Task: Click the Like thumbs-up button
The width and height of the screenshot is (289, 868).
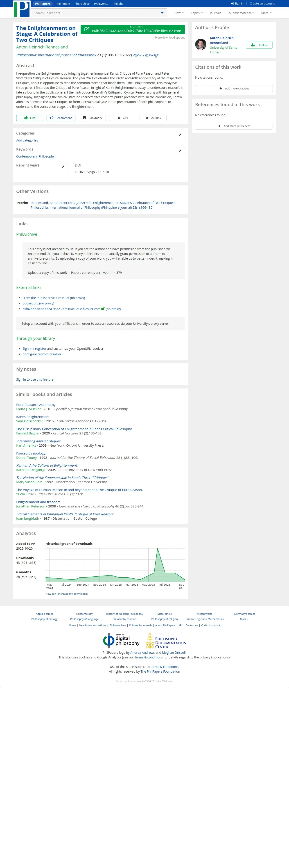Action: (30, 118)
